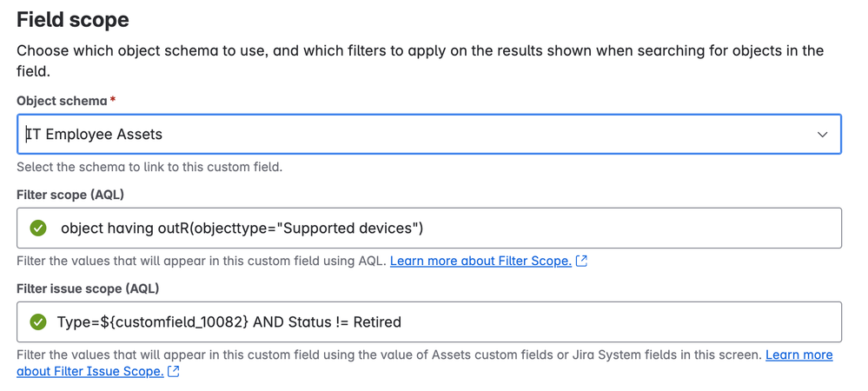The height and width of the screenshot is (391, 868).
Task: Click external link icon after Filter Scope link
Action: [582, 261]
